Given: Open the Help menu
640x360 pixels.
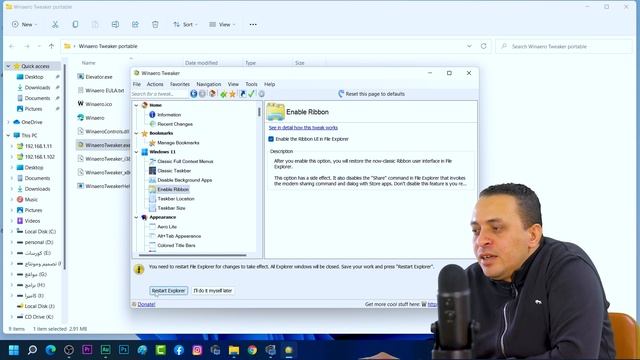Looking at the screenshot, I should tap(269, 84).
